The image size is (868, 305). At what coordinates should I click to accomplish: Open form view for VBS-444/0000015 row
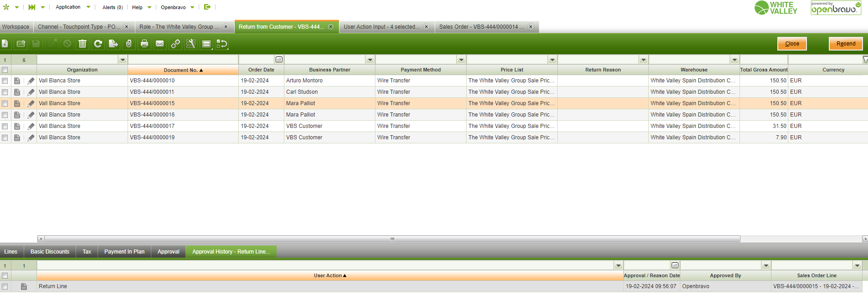[17, 103]
